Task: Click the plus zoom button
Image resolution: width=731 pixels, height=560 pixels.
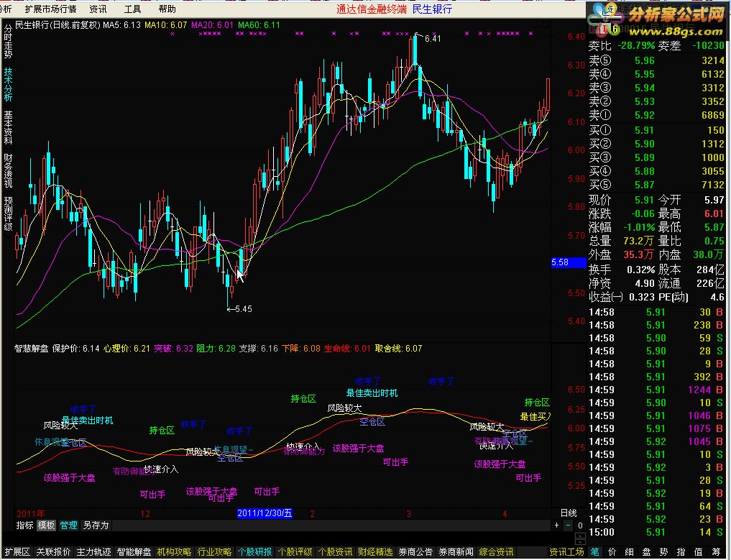Action: coord(556,525)
